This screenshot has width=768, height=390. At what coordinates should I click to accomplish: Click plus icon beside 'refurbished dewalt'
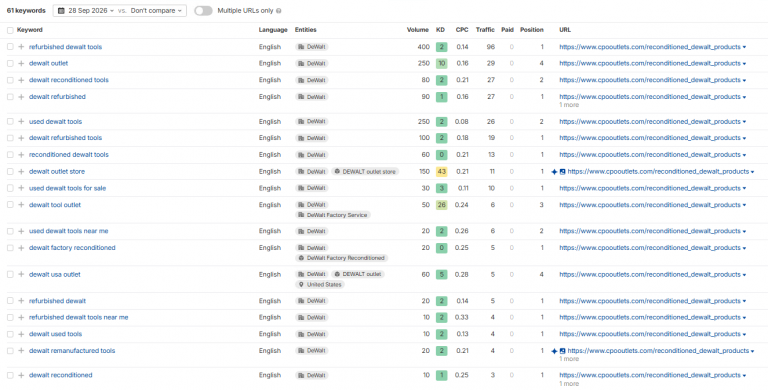pos(21,301)
